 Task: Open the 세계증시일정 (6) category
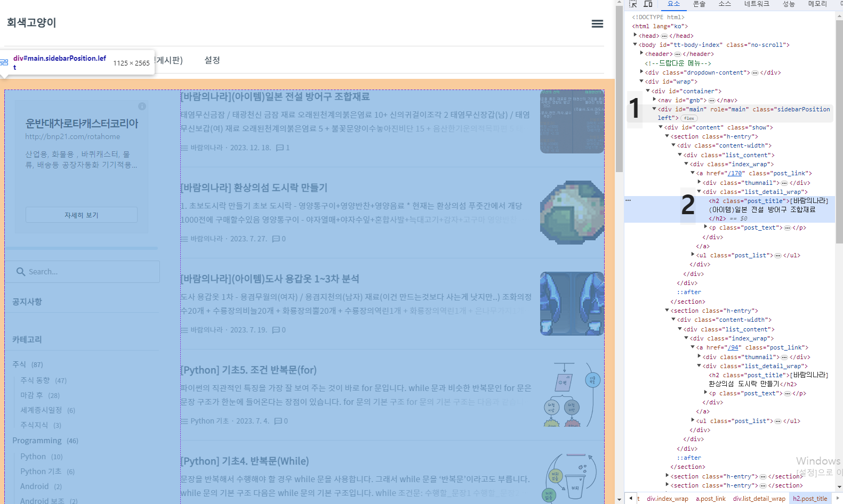[x=47, y=410]
